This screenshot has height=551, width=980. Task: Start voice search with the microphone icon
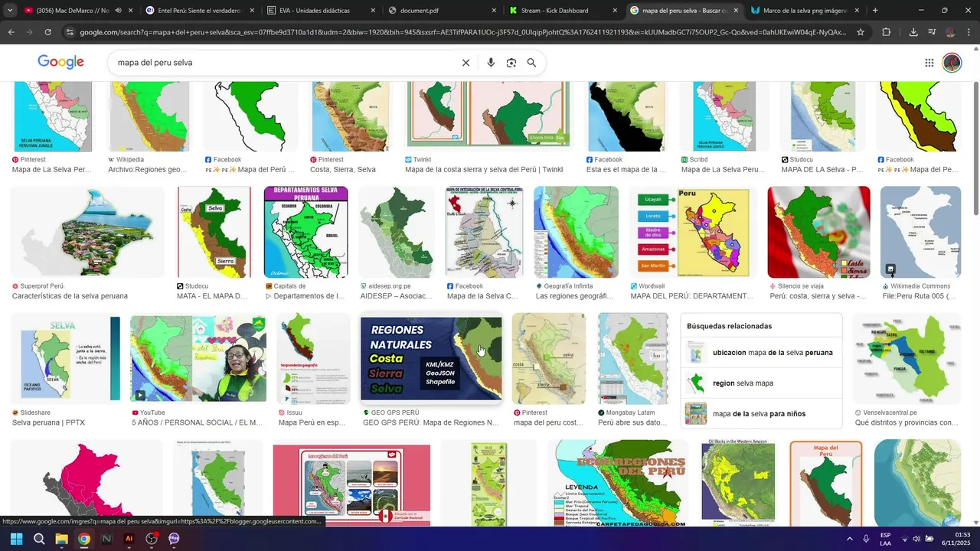pos(491,63)
